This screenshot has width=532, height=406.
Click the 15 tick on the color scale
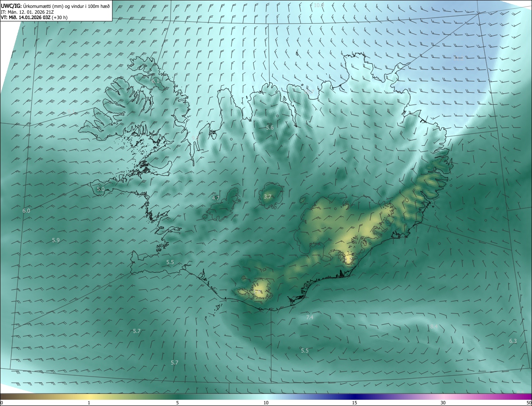pos(355,403)
